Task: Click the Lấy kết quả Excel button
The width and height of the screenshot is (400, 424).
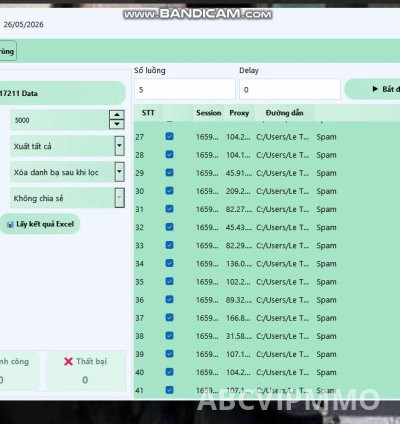Action: [x=40, y=224]
